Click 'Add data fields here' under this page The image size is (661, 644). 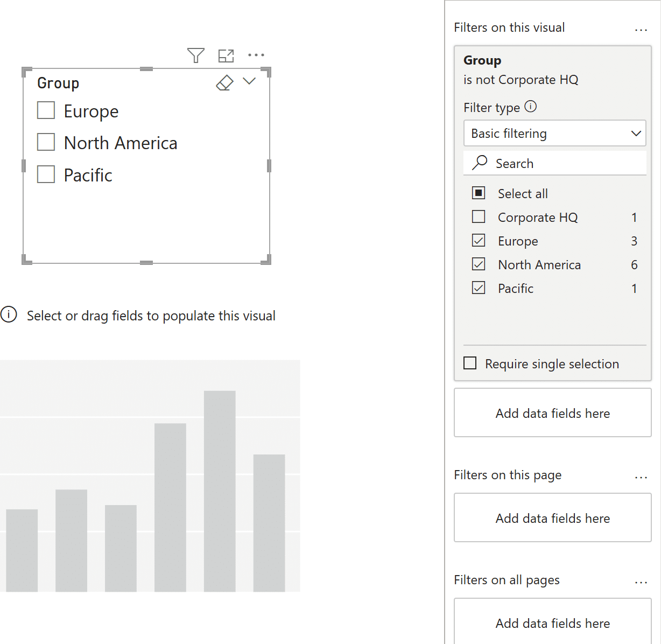(x=552, y=518)
